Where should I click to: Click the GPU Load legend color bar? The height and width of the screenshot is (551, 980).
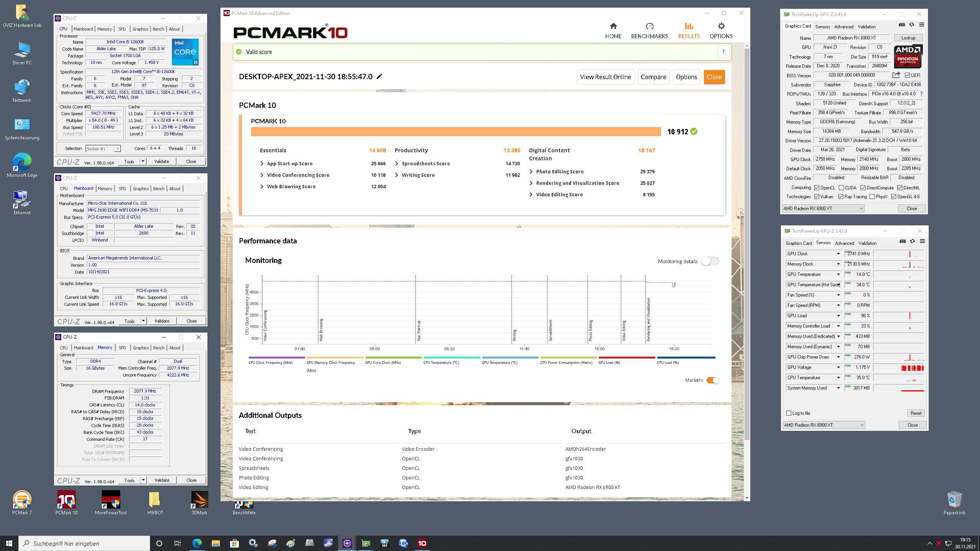point(627,358)
